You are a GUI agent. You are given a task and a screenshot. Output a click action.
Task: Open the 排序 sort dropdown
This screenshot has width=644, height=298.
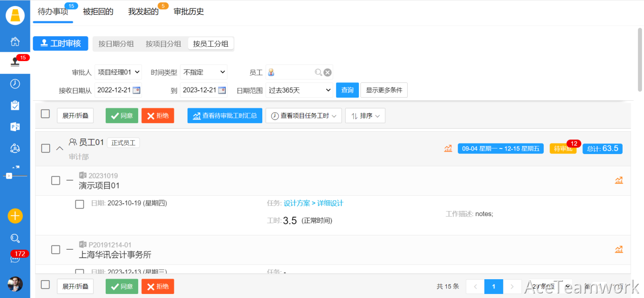click(x=365, y=116)
